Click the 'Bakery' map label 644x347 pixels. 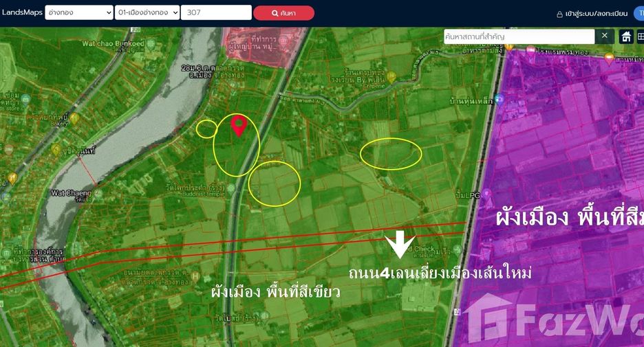[59, 124]
